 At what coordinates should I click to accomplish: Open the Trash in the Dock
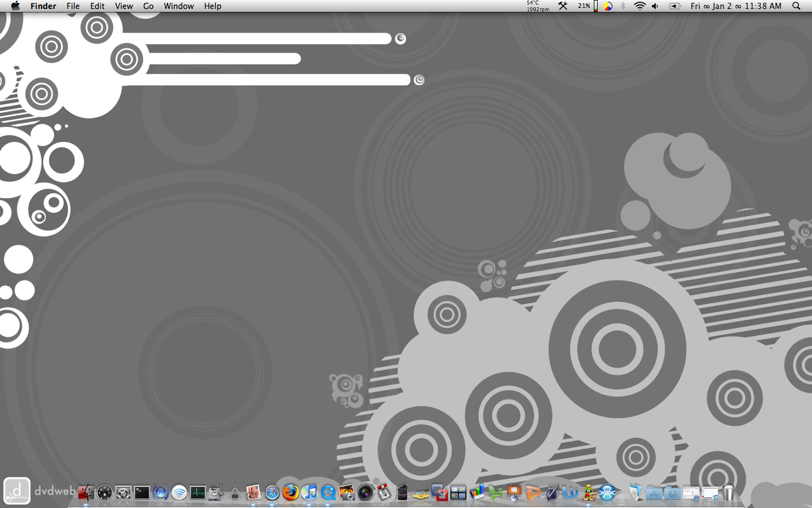(728, 493)
